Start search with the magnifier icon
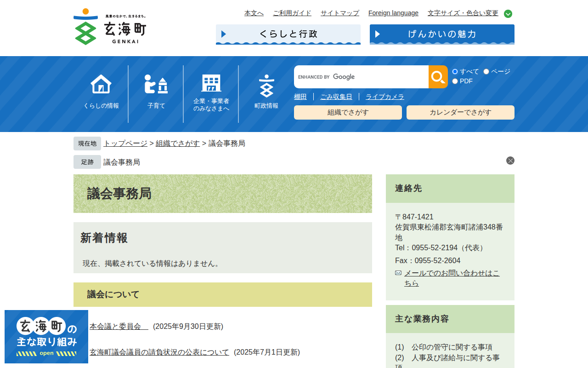The height and width of the screenshot is (368, 588). pyautogui.click(x=437, y=76)
